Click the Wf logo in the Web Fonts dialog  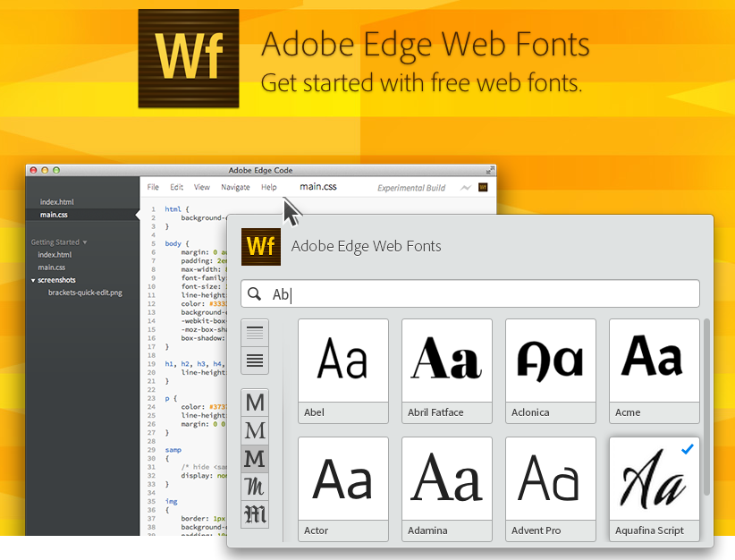pos(261,247)
